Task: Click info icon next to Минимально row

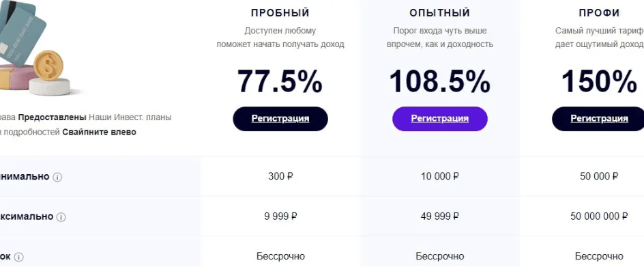Action: [57, 177]
